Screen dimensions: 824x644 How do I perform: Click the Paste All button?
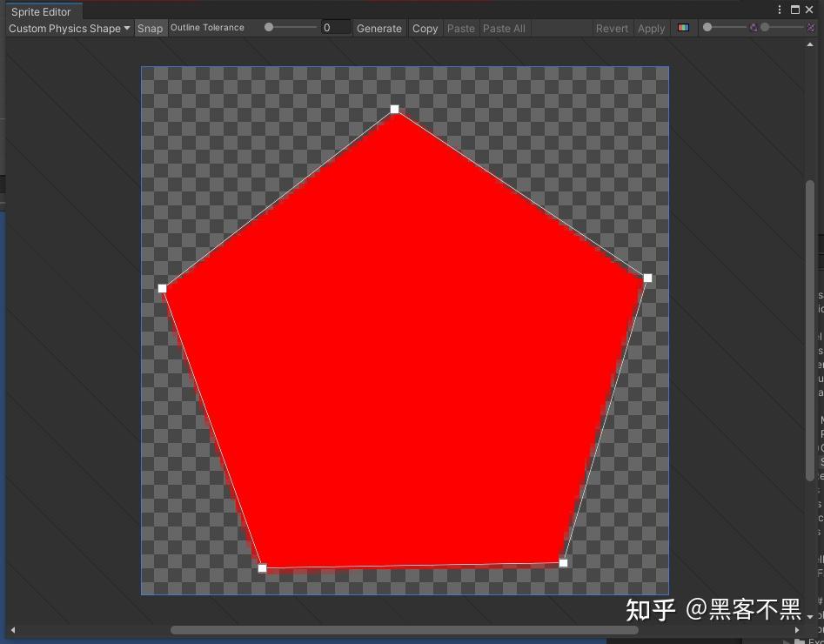pos(504,29)
